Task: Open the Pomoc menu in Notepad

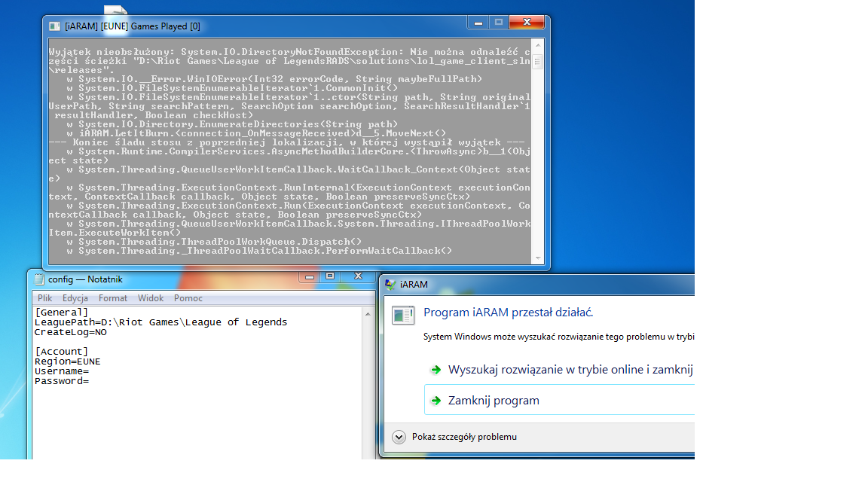Action: click(188, 298)
